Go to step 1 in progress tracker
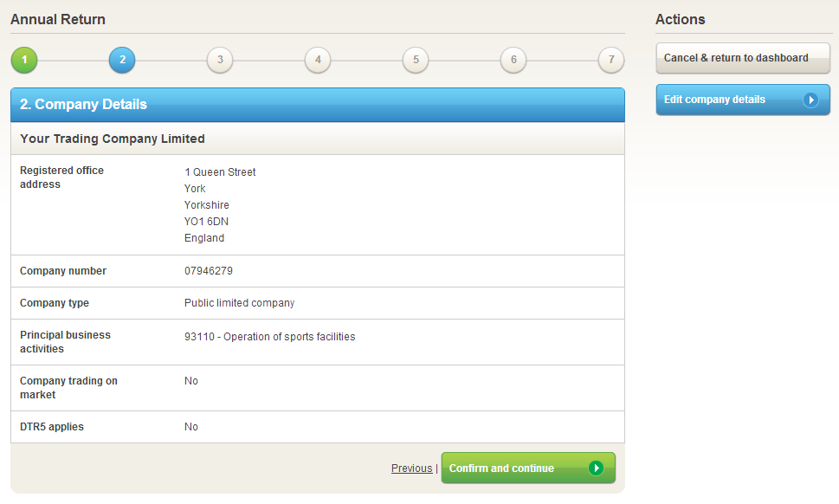 point(24,60)
